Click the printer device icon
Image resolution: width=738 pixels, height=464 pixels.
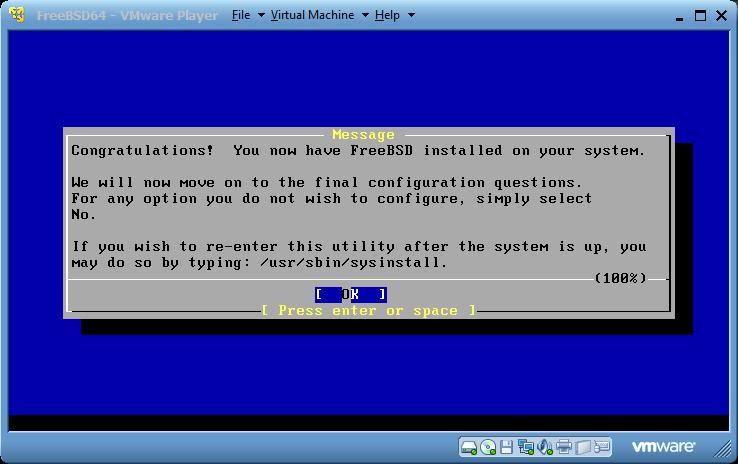pos(563,447)
